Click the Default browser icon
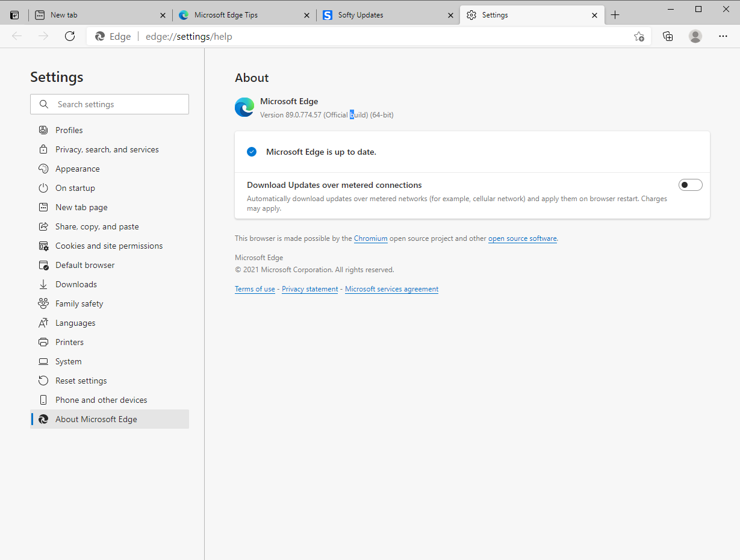This screenshot has width=740, height=560. click(43, 265)
